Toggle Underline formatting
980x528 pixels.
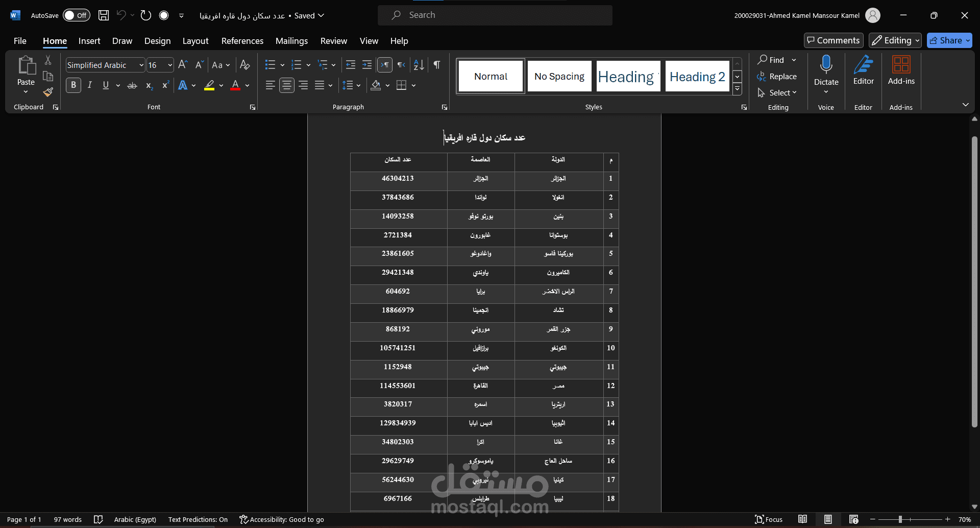pos(106,85)
